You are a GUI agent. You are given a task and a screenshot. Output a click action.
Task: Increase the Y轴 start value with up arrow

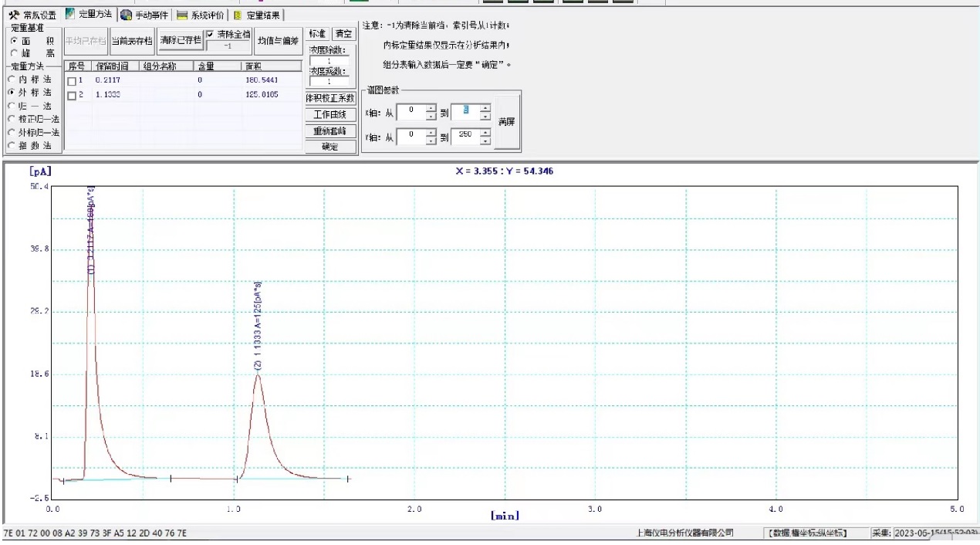pos(431,134)
